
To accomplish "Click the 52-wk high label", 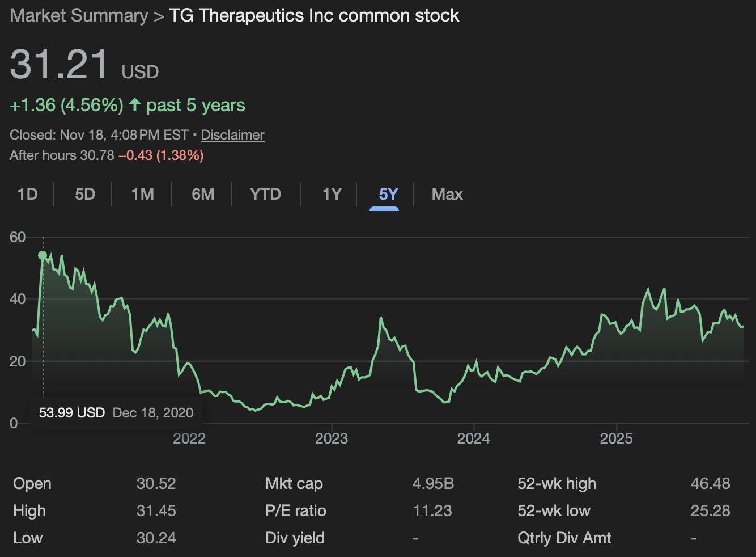I will 557,484.
